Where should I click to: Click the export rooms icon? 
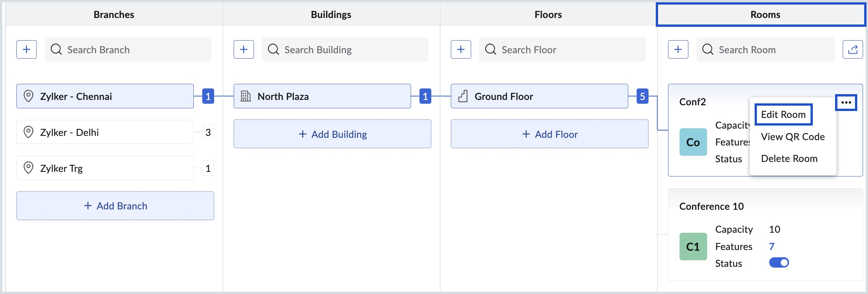[x=853, y=49]
